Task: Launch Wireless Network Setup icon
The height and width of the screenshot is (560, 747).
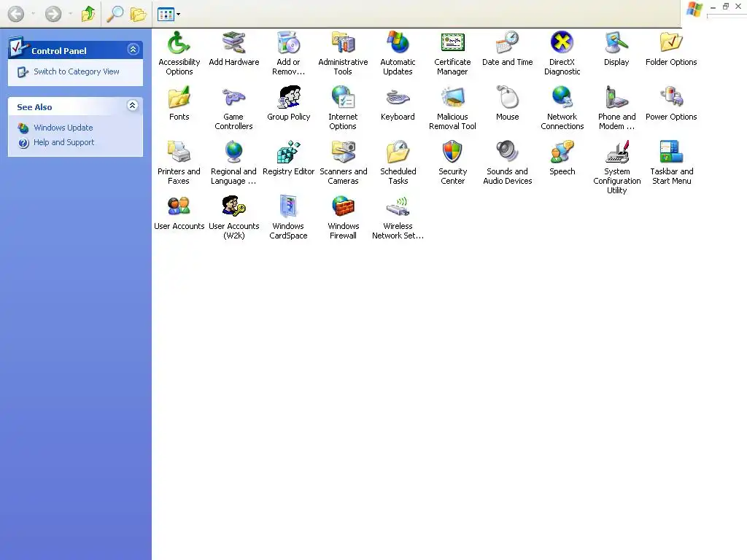Action: click(398, 207)
